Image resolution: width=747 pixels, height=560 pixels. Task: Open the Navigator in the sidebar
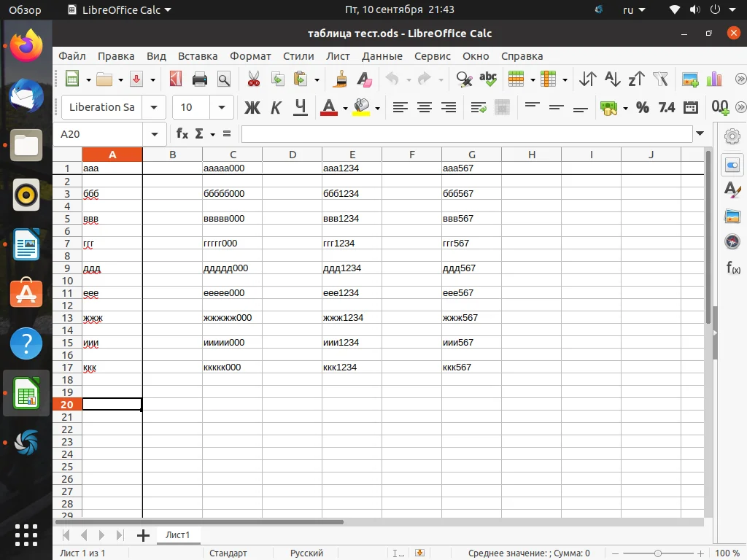[x=732, y=241]
